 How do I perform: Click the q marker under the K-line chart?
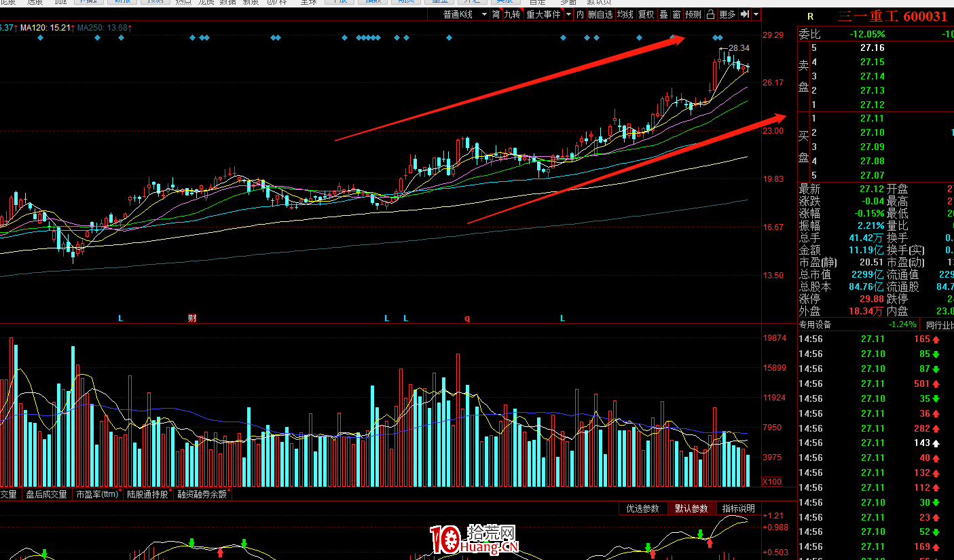(x=467, y=318)
